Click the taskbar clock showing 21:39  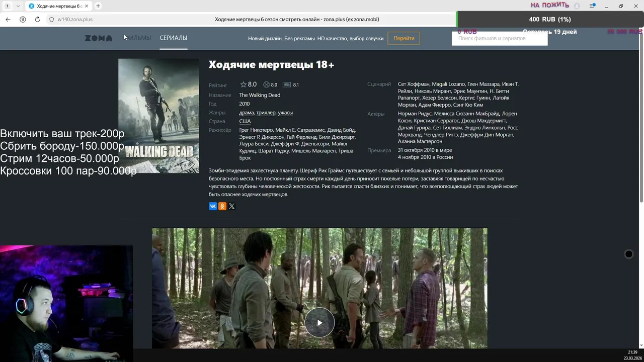coord(632,352)
